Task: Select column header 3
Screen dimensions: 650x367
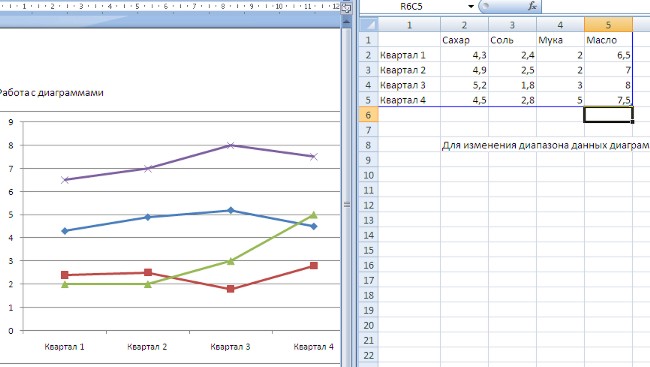Action: [x=512, y=25]
